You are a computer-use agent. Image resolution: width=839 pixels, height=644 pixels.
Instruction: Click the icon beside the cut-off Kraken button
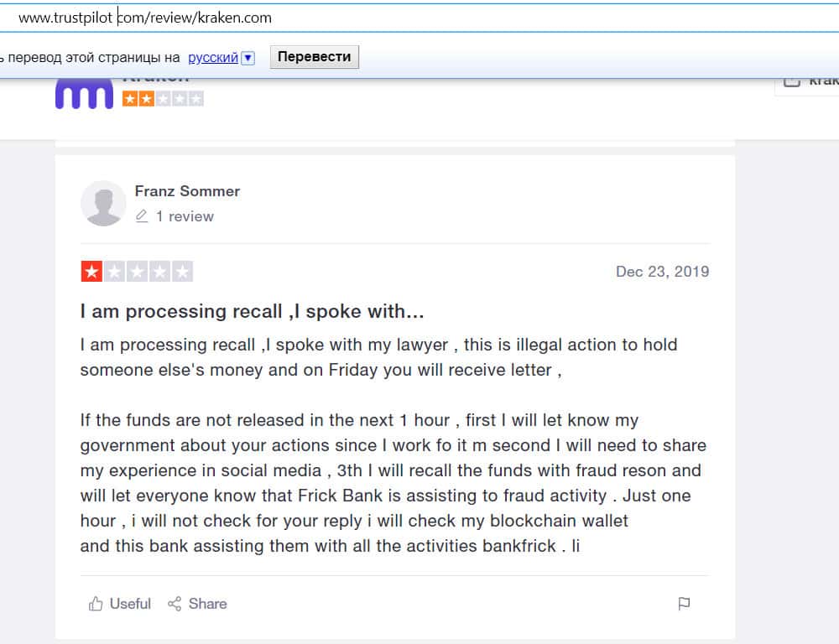[790, 80]
